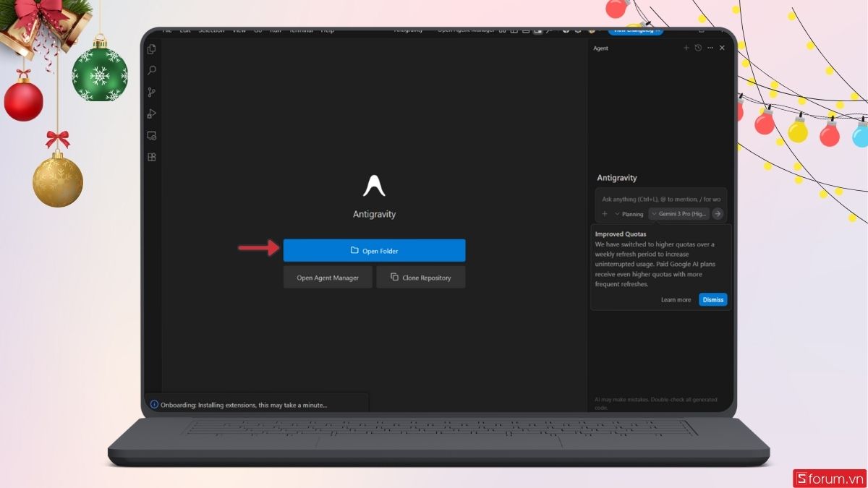Viewport: 868px width, 488px height.
Task: Open the Agent conversation history
Action: (698, 48)
